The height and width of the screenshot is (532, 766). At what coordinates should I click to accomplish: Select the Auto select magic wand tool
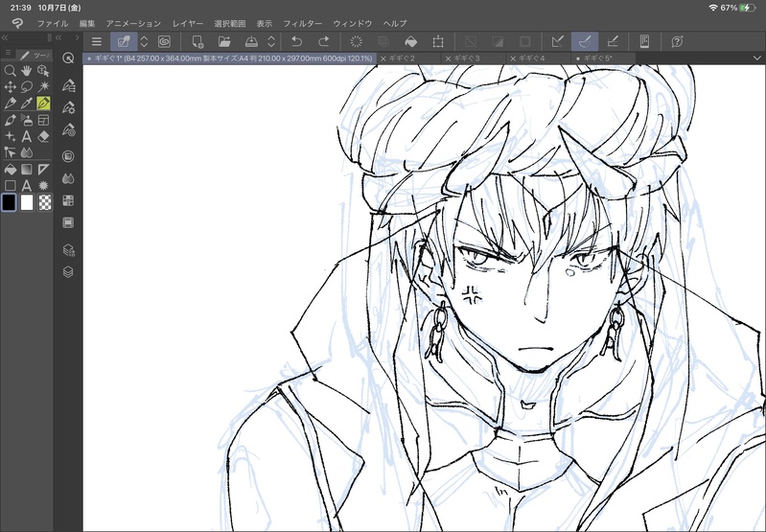(x=43, y=87)
